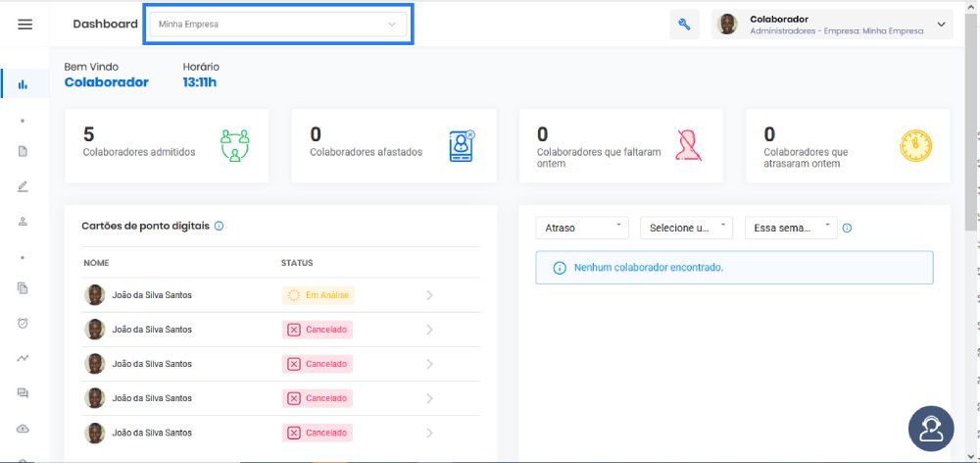
Task: Click the line graph sidebar icon
Action: click(x=24, y=358)
